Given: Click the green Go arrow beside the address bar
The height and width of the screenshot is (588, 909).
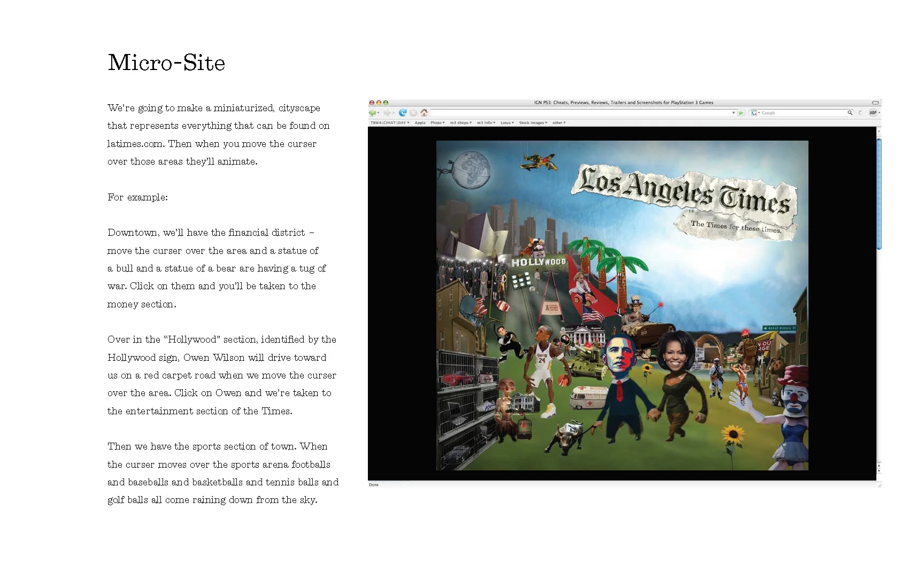Looking at the screenshot, I should click(x=741, y=113).
